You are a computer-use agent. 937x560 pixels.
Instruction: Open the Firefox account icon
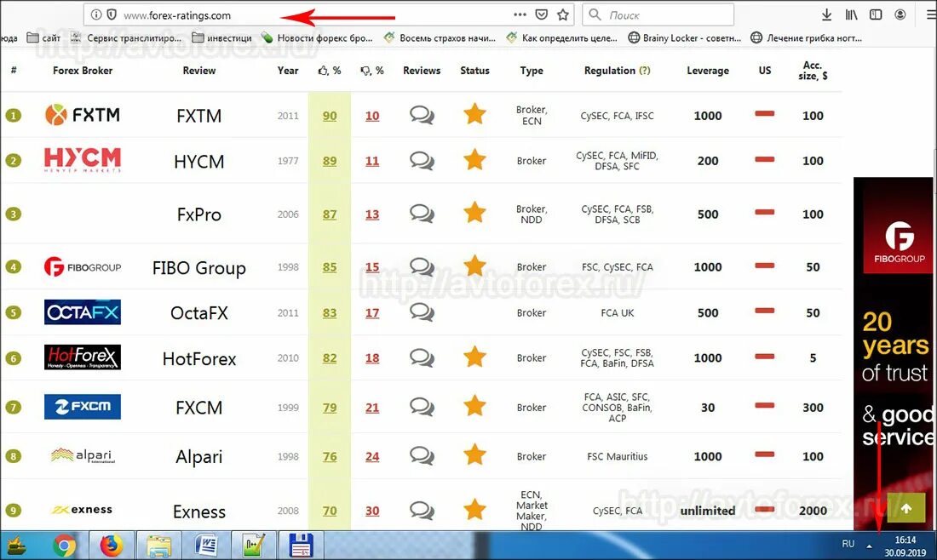pos(900,14)
